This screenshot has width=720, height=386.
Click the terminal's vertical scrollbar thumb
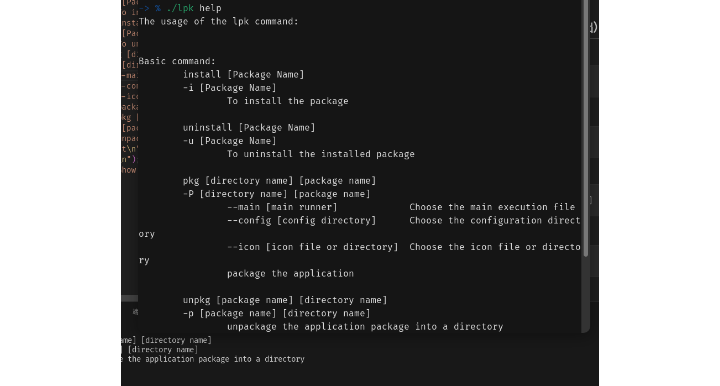point(585,129)
